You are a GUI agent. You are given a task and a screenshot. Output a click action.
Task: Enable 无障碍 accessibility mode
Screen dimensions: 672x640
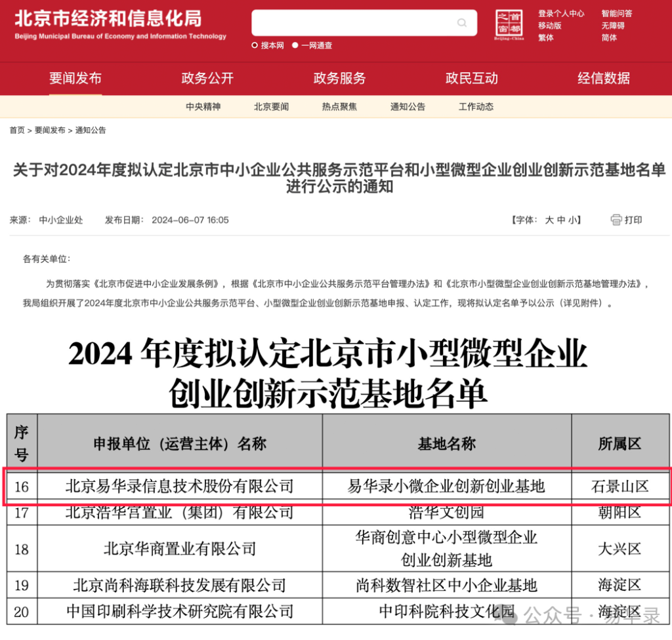point(613,26)
